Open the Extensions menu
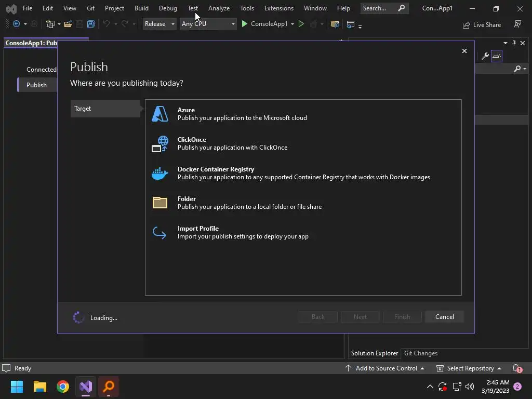Viewport: 532px width, 399px height. click(279, 8)
